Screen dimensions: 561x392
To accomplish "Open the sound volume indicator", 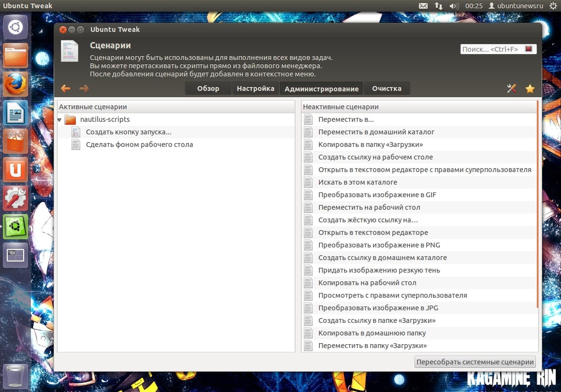I will (454, 6).
